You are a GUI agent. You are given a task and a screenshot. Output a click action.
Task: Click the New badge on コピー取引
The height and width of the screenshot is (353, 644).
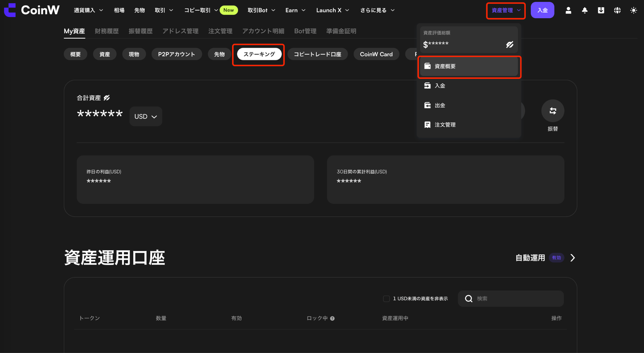point(229,10)
